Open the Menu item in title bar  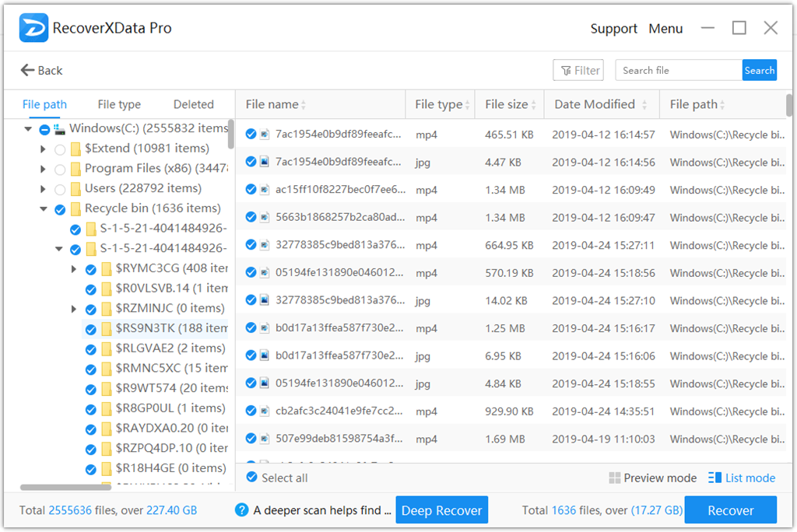(665, 28)
